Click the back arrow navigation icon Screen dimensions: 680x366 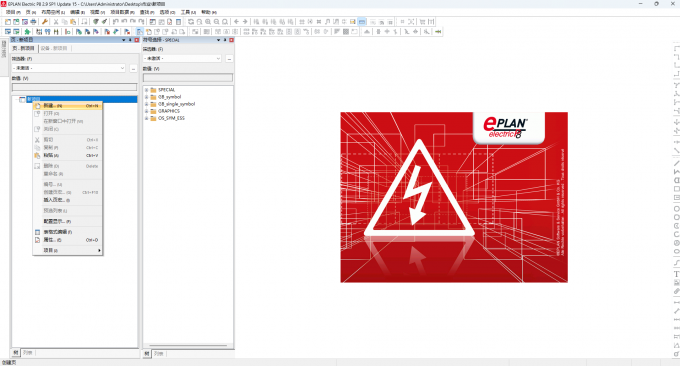click(236, 22)
